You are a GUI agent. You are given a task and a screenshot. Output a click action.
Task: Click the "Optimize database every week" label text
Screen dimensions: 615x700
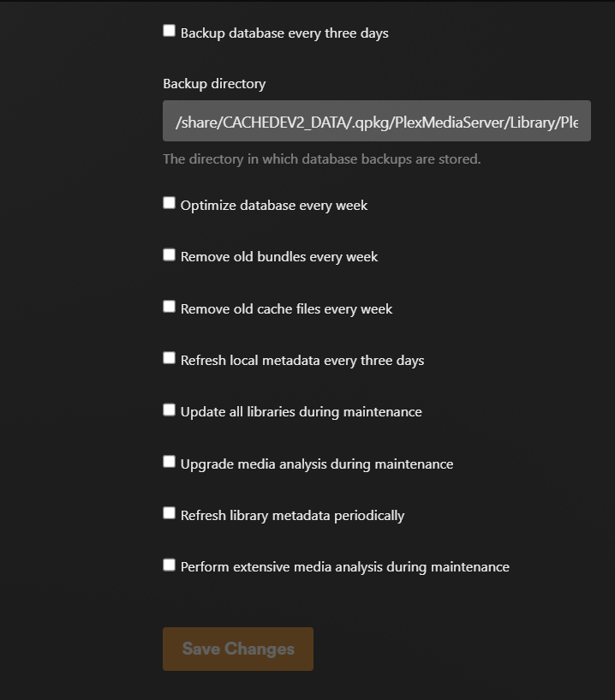point(274,206)
